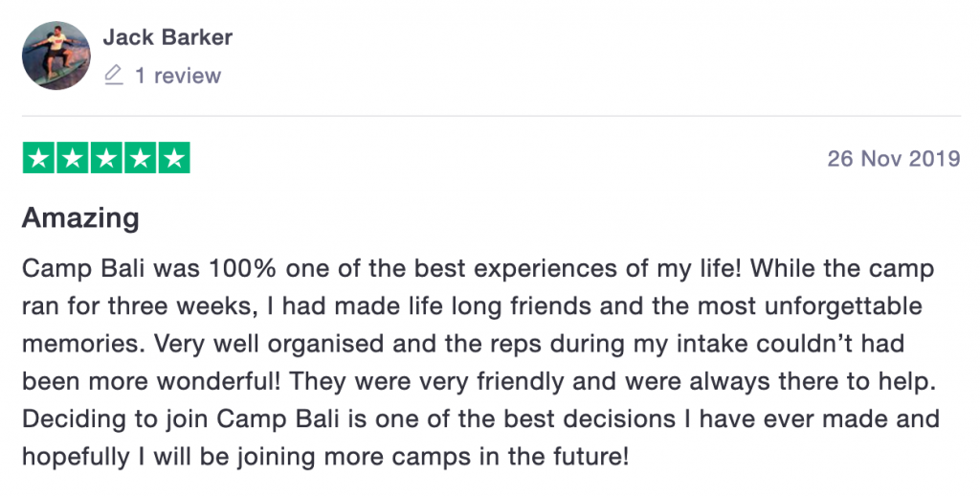Open the 'Amazing' review title

tap(80, 218)
